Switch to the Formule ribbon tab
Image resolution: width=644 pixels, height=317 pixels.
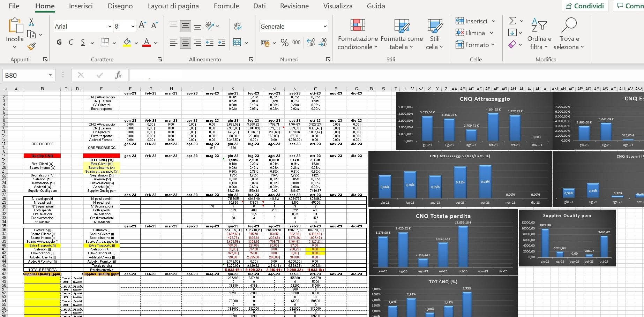click(226, 6)
